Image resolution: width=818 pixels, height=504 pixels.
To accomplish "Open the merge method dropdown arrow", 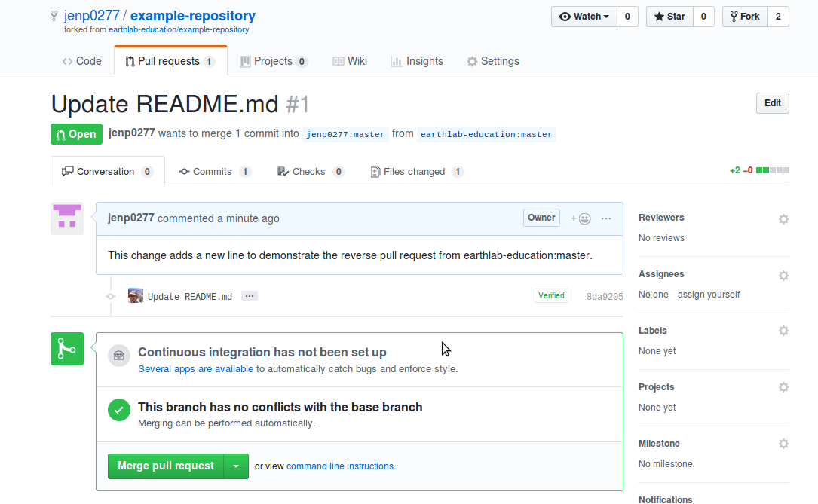I will (236, 466).
